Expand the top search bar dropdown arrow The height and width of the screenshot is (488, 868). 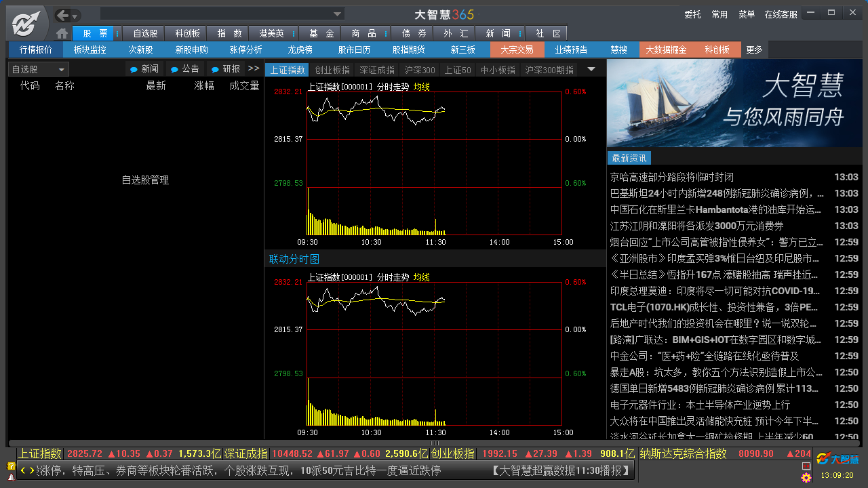(x=338, y=14)
